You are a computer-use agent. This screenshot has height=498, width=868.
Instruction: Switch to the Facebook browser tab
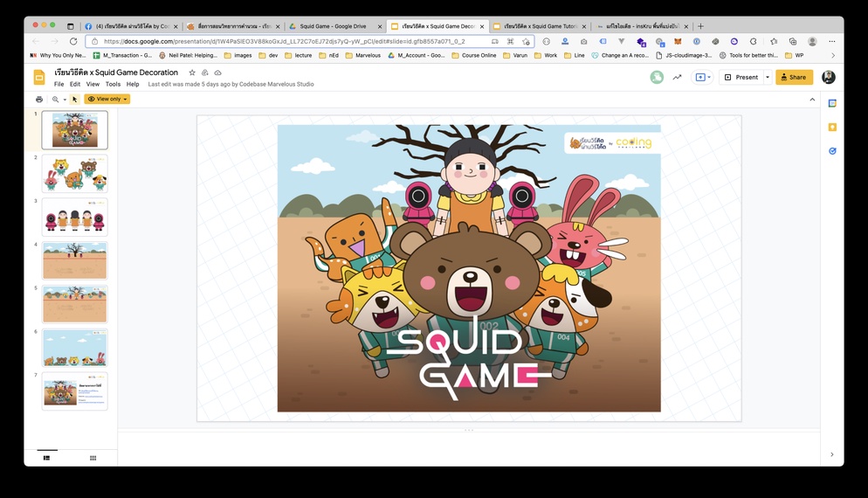[x=132, y=26]
